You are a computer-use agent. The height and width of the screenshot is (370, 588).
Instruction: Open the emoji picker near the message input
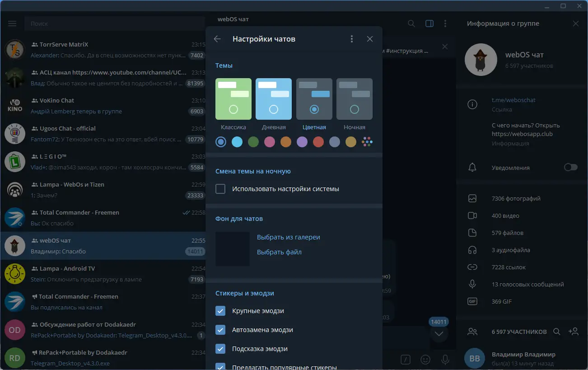[425, 359]
